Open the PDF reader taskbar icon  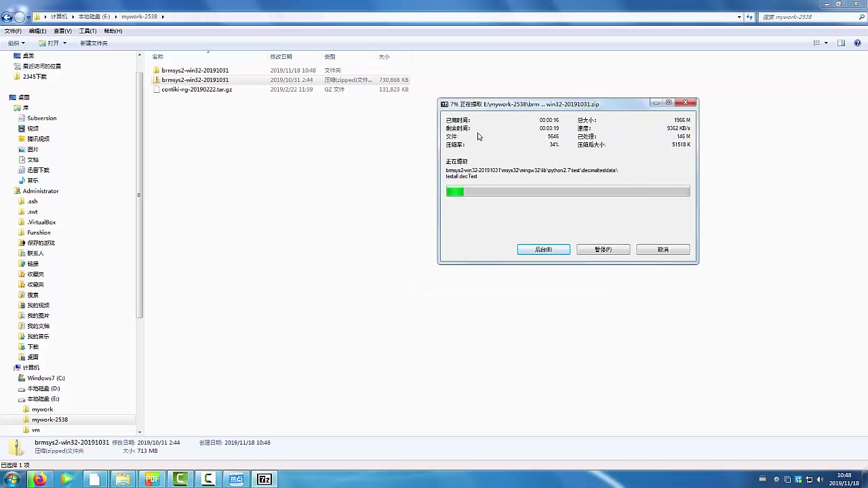[152, 479]
